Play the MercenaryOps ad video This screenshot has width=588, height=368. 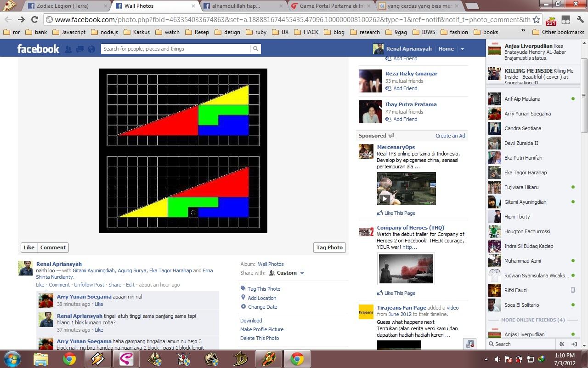click(384, 199)
